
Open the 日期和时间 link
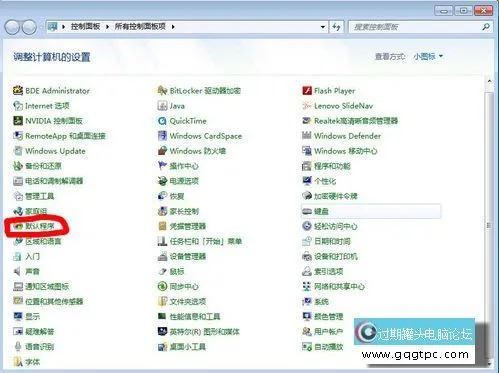click(332, 241)
